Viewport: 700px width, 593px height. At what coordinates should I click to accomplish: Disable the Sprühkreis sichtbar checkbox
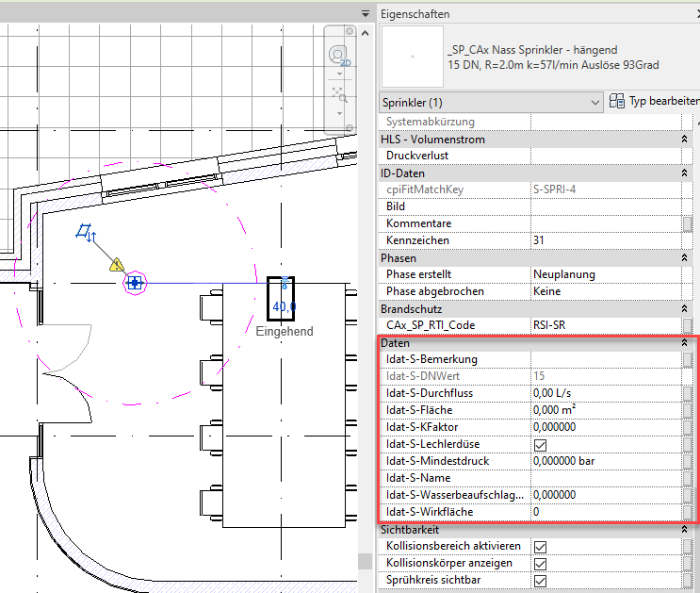tap(541, 580)
